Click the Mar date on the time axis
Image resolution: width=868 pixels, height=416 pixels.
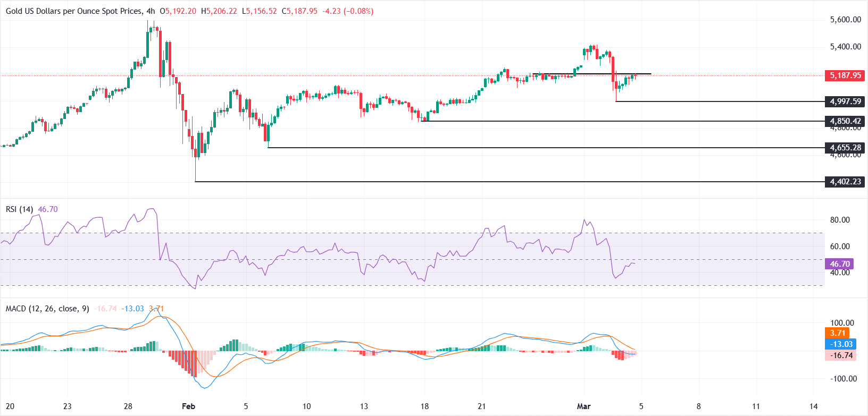(583, 406)
